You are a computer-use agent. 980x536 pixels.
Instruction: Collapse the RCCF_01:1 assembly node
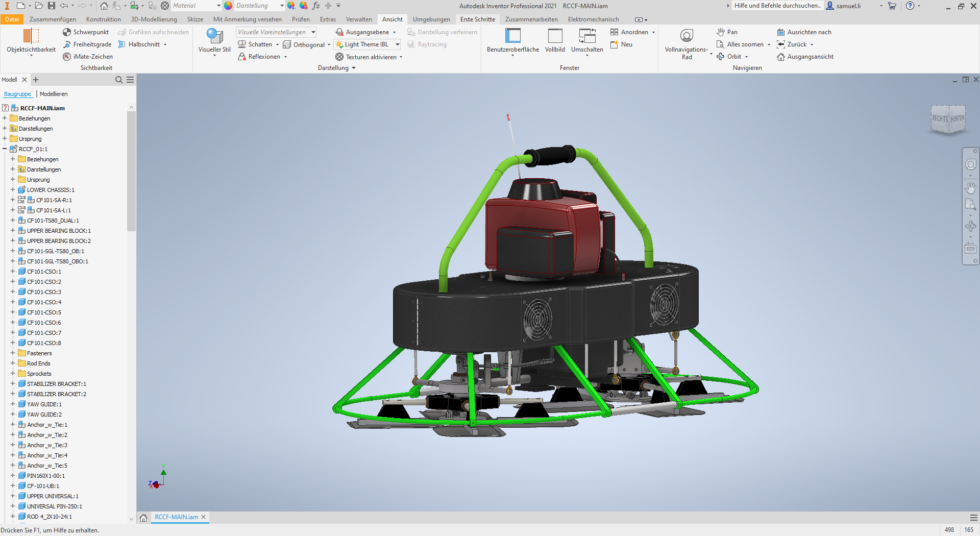pyautogui.click(x=5, y=149)
